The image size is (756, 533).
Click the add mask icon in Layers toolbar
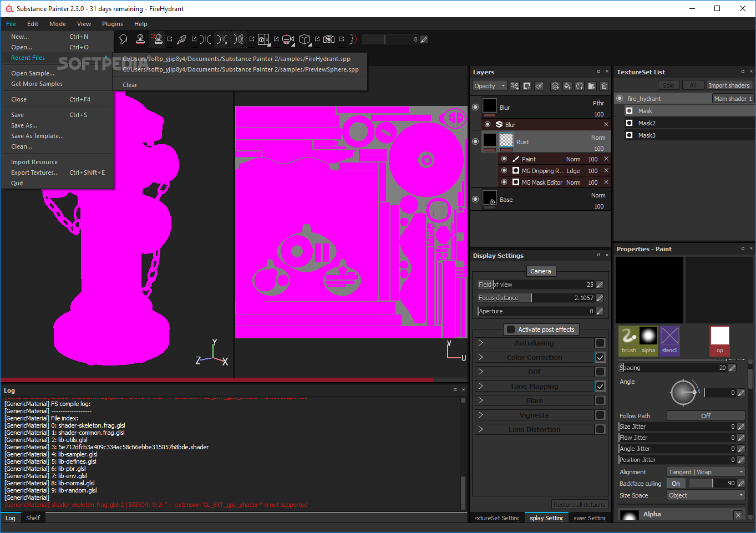coord(527,86)
